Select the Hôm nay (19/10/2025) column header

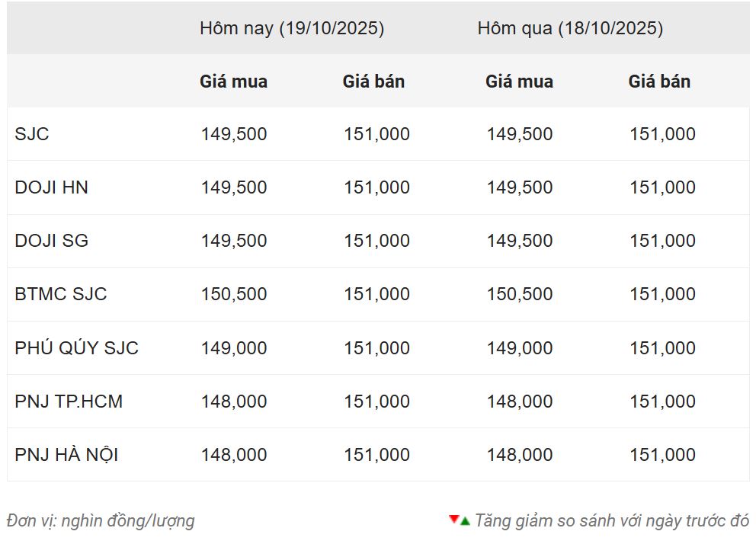tap(292, 28)
